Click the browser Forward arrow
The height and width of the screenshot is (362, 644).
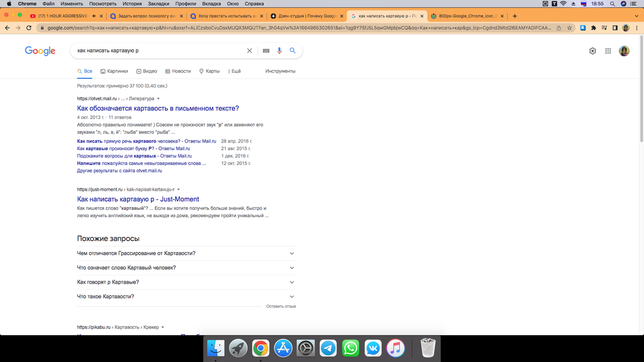pos(18,27)
